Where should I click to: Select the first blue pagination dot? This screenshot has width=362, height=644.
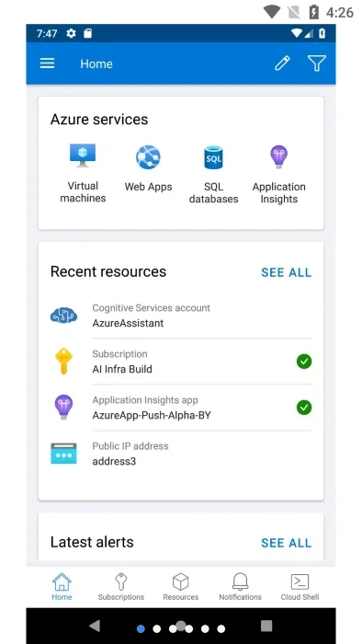pos(141,628)
